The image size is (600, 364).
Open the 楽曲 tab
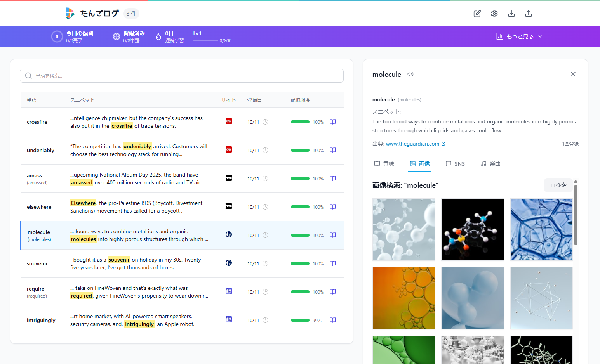490,164
